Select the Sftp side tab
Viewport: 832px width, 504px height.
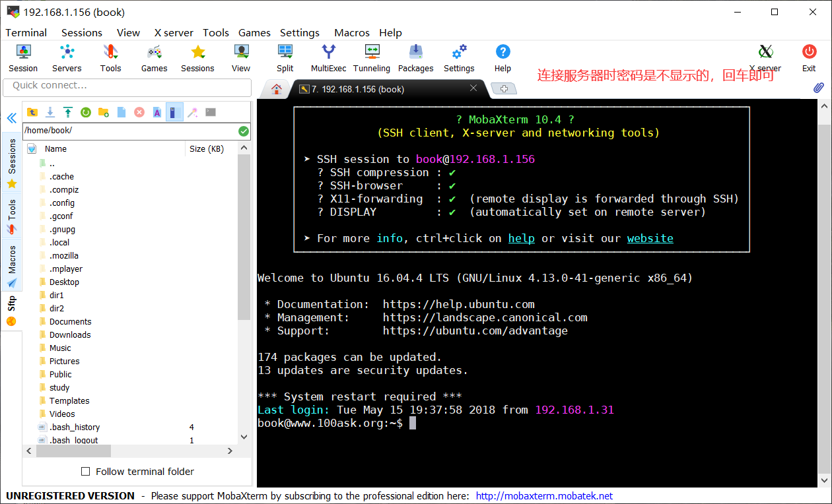click(11, 311)
